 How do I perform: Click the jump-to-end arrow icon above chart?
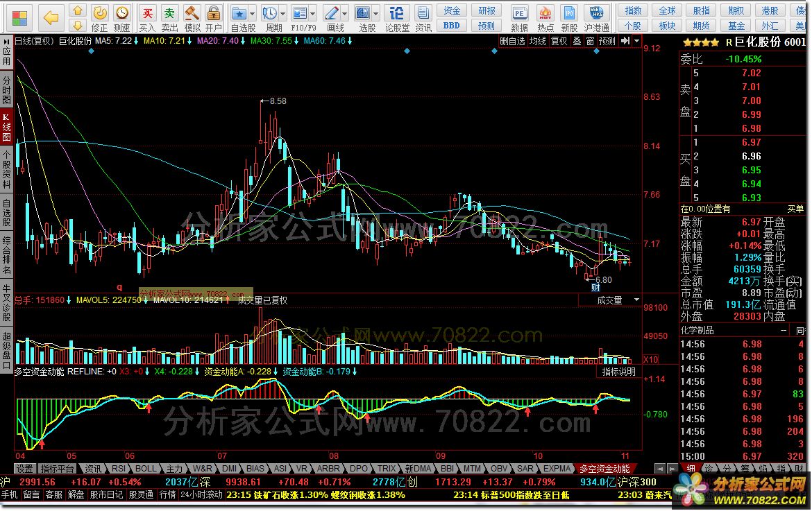point(625,41)
